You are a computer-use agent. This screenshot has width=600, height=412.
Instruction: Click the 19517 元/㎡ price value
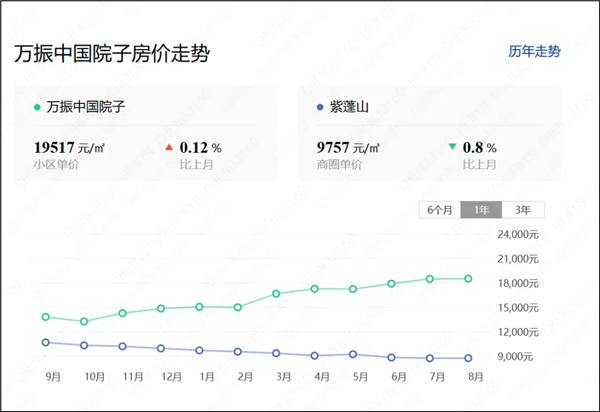point(69,148)
